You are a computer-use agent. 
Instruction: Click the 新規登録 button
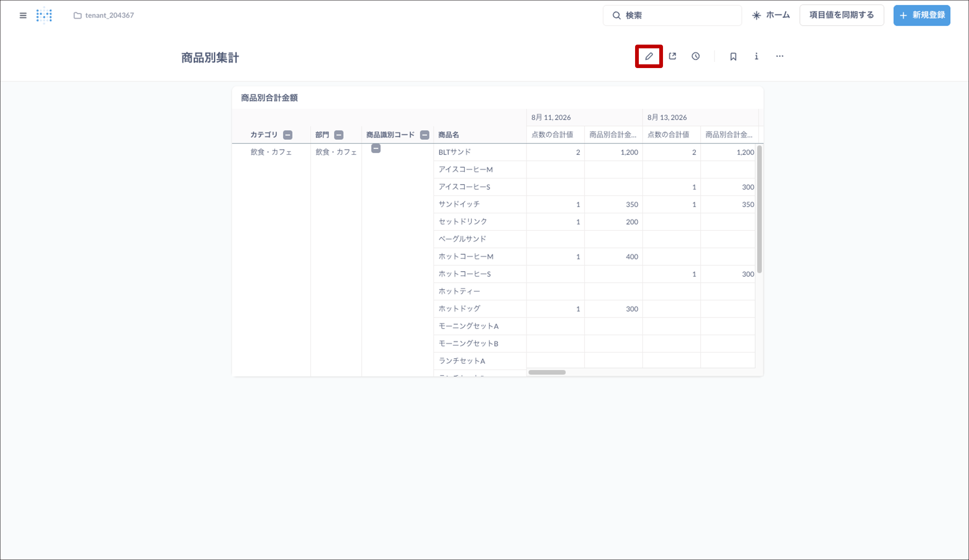tap(922, 15)
